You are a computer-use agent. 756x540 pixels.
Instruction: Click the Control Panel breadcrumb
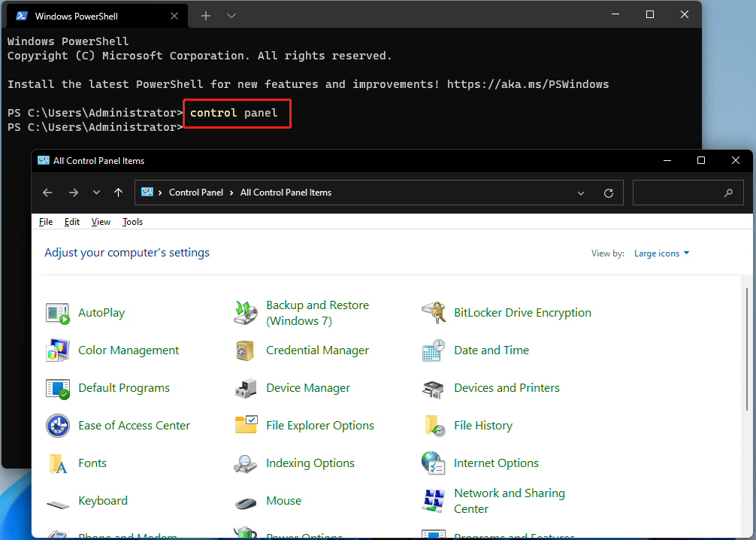pos(195,193)
